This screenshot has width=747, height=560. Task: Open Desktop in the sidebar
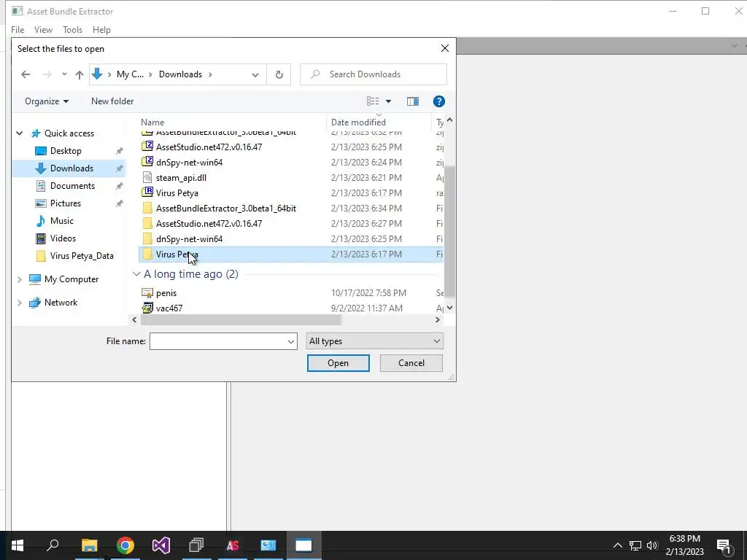pyautogui.click(x=66, y=151)
